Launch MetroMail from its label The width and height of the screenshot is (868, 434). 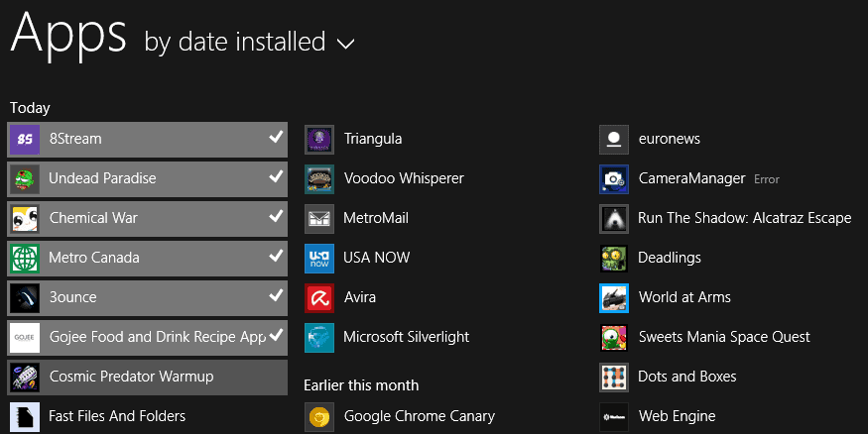(376, 218)
